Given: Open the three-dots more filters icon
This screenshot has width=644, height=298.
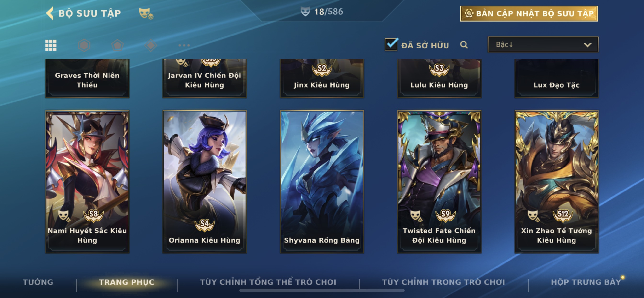Looking at the screenshot, I should 184,45.
